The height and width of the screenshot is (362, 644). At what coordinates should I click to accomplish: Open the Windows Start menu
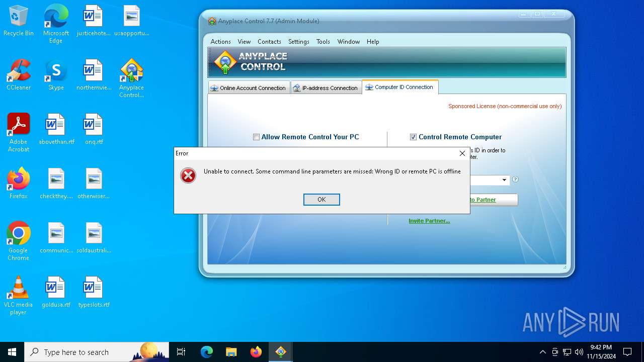(x=12, y=352)
